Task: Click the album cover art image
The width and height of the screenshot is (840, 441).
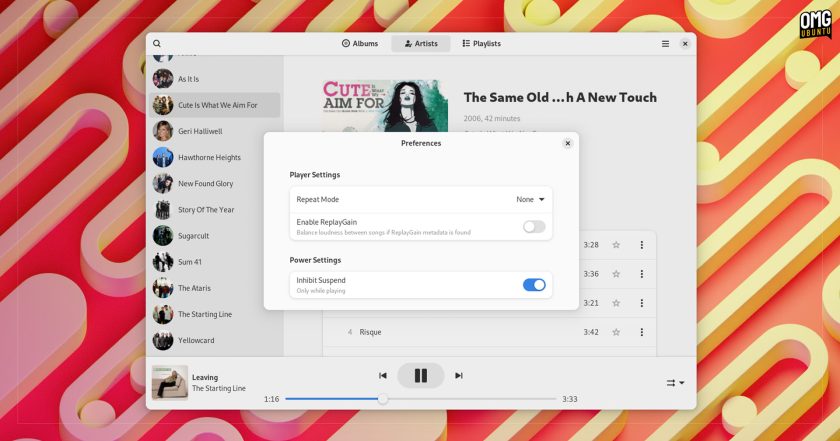Action: (385, 106)
